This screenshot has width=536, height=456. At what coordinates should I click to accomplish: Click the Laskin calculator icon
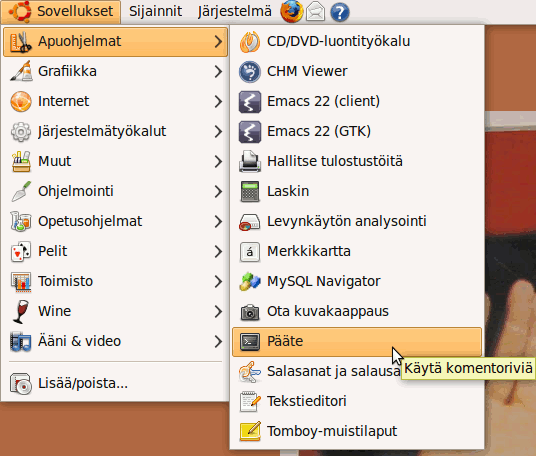pyautogui.click(x=250, y=191)
